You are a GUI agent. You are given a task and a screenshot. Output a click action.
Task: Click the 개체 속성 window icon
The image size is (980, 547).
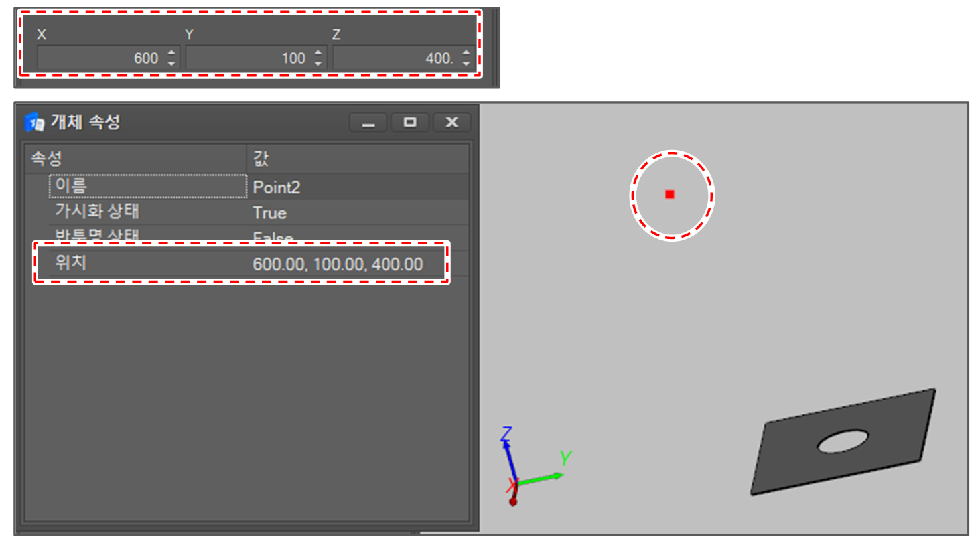(x=34, y=122)
